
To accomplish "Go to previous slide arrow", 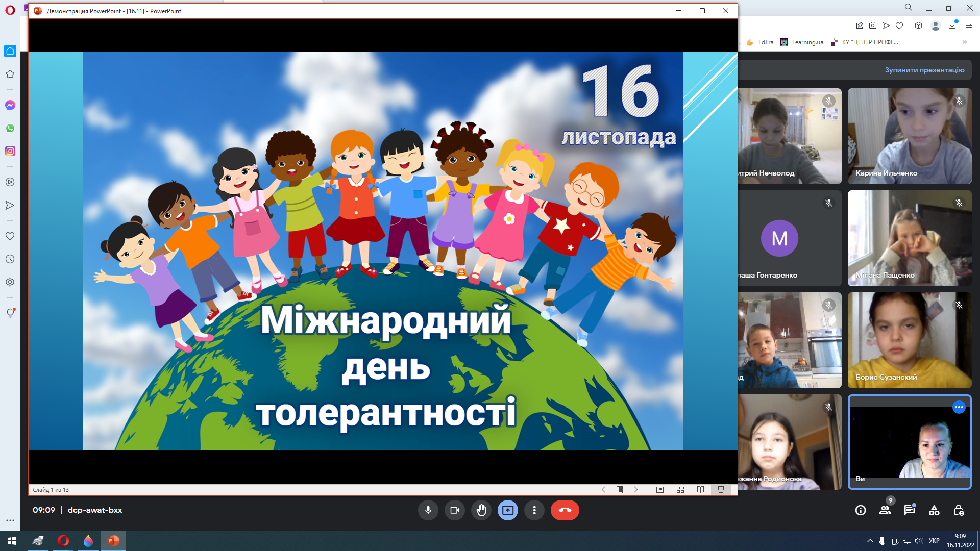I will point(603,490).
